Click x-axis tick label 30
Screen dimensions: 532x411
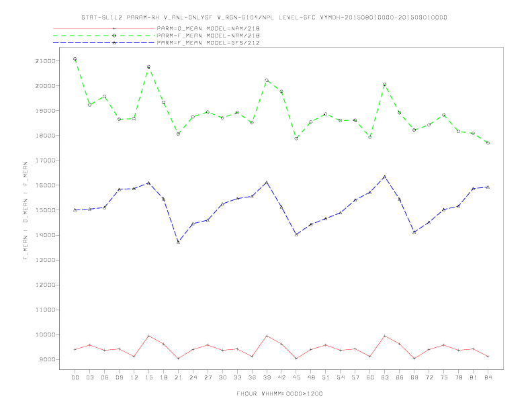(222, 377)
